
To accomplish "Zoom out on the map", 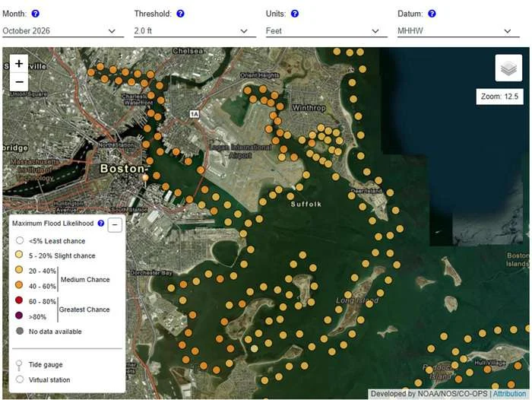I will 19,82.
